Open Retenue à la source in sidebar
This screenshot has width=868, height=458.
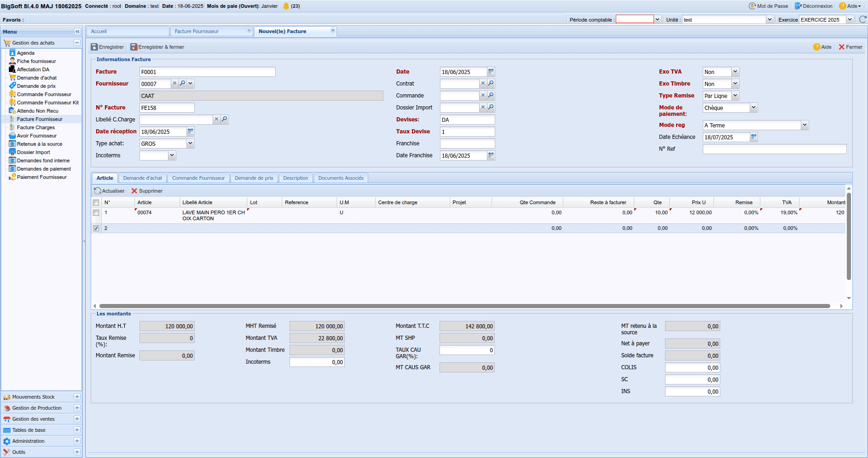pyautogui.click(x=40, y=144)
